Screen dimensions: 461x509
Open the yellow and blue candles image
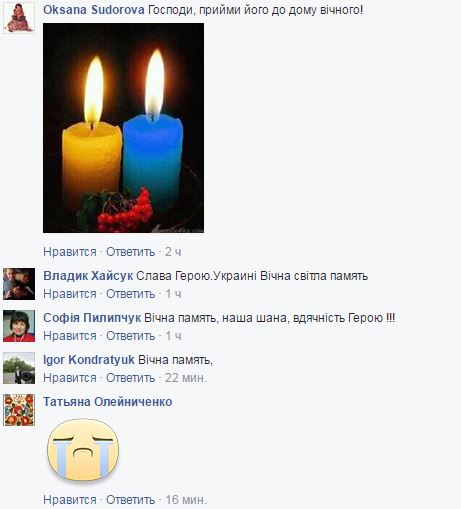(123, 128)
